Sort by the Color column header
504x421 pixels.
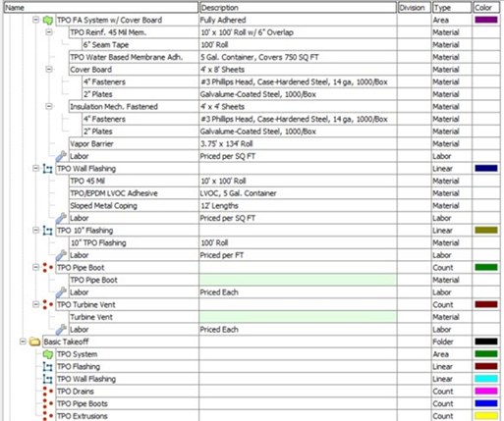[x=486, y=8]
